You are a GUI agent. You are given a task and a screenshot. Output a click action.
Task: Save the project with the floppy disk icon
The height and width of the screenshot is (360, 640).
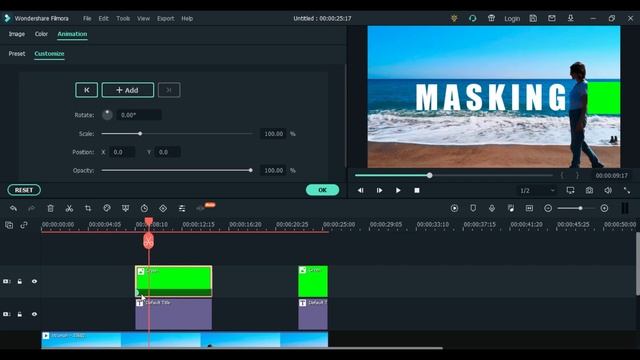(533, 18)
